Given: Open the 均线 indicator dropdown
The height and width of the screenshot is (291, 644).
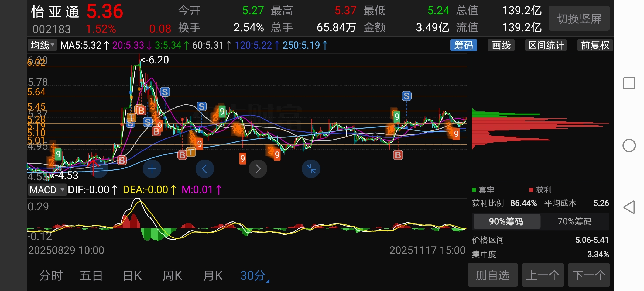Looking at the screenshot, I should click(42, 45).
